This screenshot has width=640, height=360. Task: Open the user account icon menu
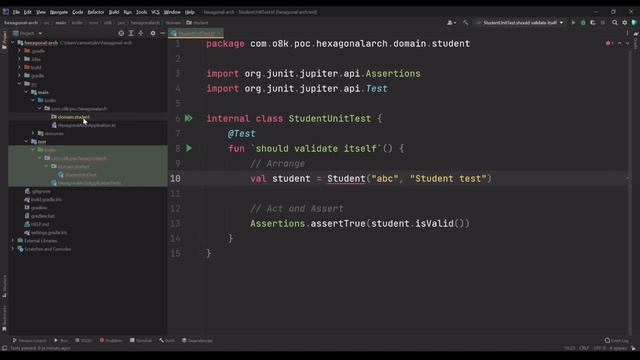(x=451, y=23)
